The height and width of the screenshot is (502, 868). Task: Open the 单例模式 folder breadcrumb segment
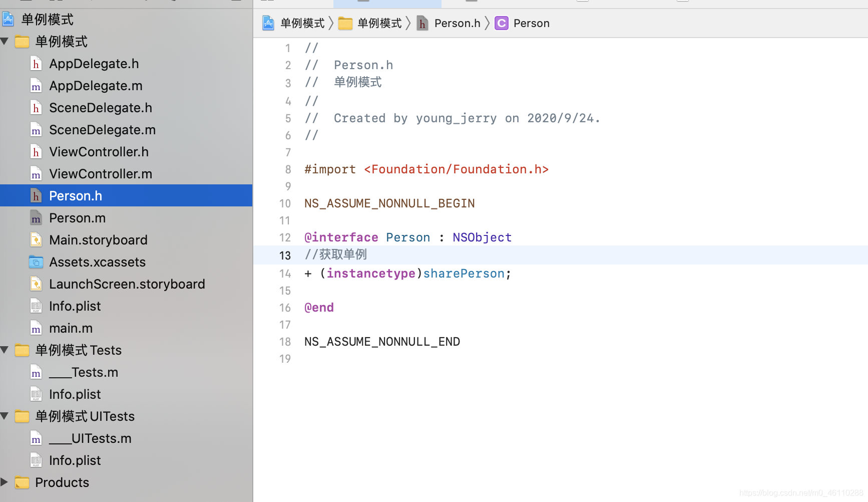tap(370, 23)
